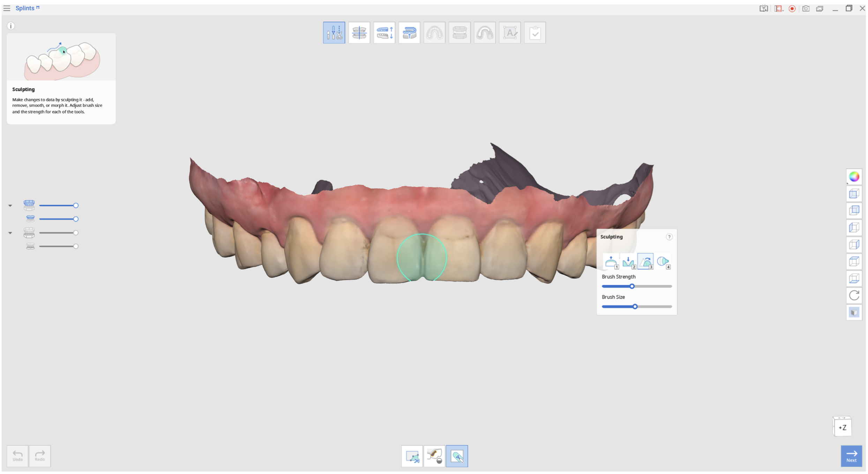The width and height of the screenshot is (868, 474).
Task: Switch to right side cube view
Action: (x=854, y=244)
